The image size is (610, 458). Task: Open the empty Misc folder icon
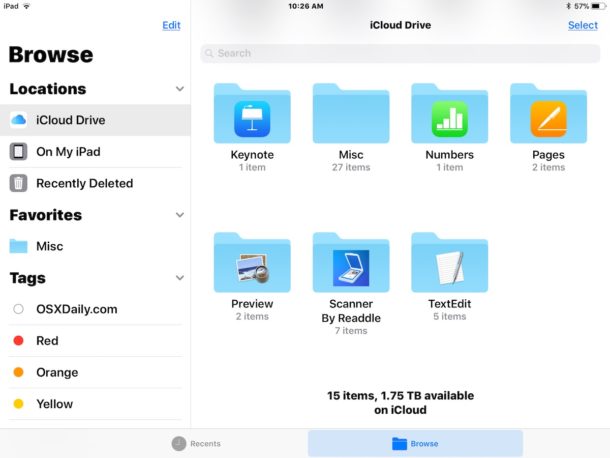[x=351, y=113]
